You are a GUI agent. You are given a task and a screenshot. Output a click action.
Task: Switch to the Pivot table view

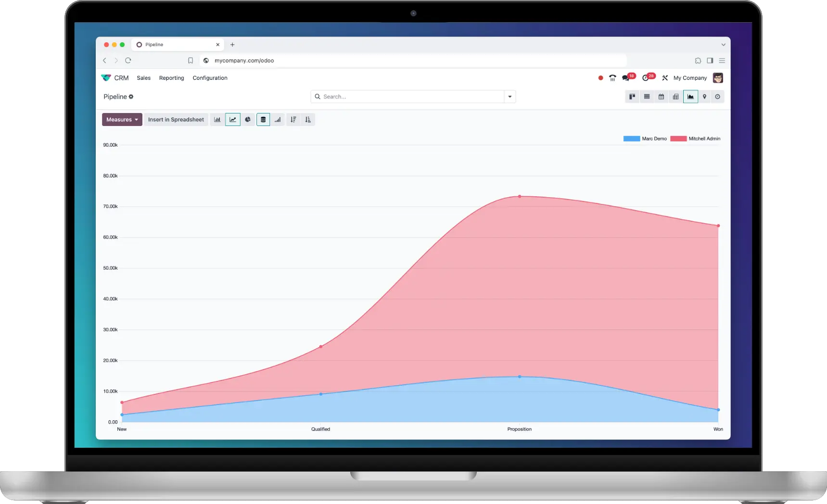click(x=675, y=97)
